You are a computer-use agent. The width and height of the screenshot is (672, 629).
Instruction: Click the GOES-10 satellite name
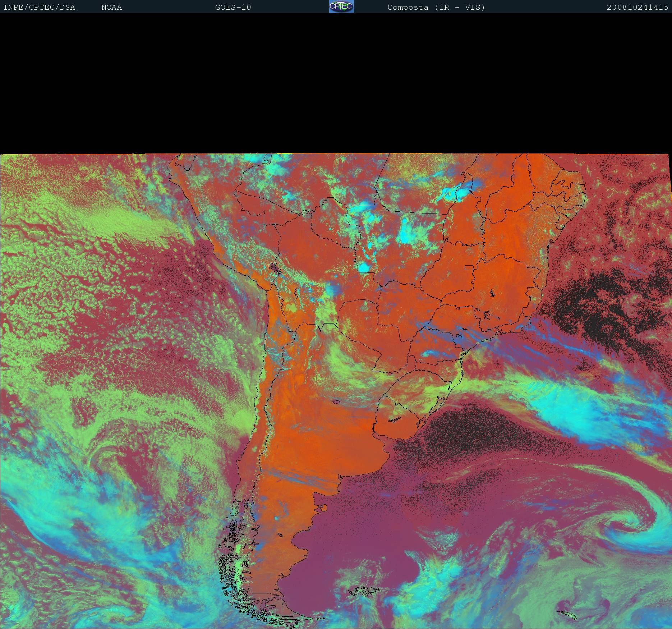233,7
